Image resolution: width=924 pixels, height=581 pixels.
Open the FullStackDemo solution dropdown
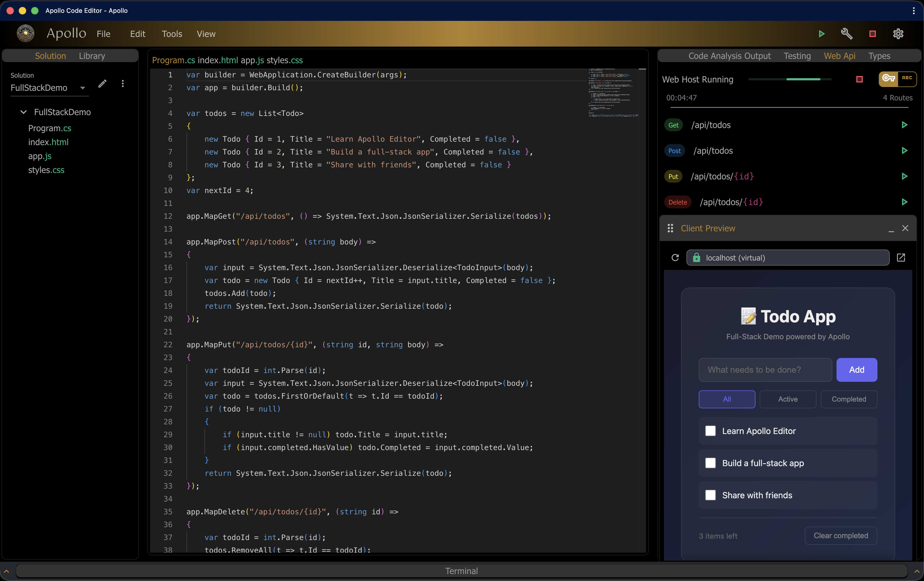[49, 88]
